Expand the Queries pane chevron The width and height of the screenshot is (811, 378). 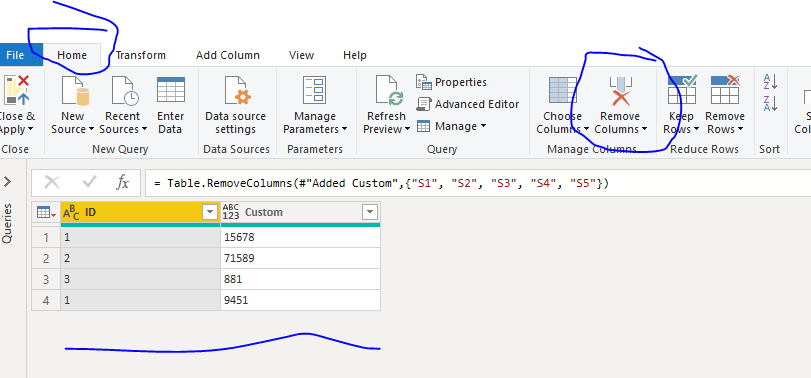click(x=7, y=182)
